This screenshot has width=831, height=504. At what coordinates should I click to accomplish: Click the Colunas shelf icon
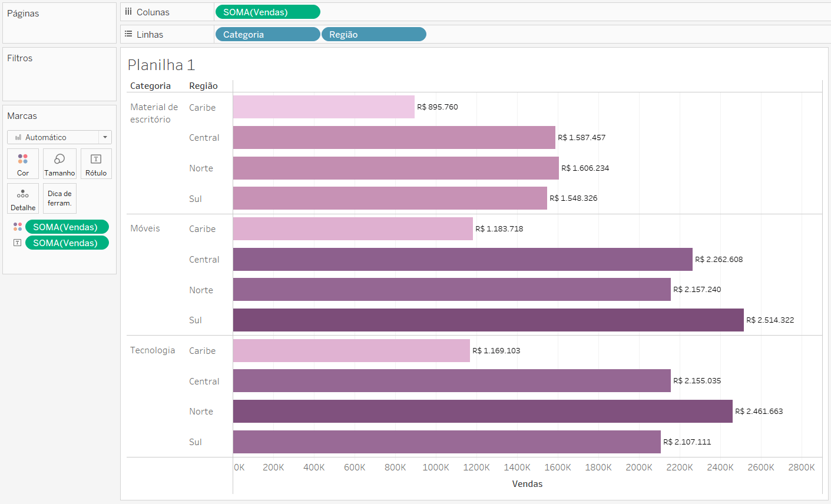coord(128,12)
